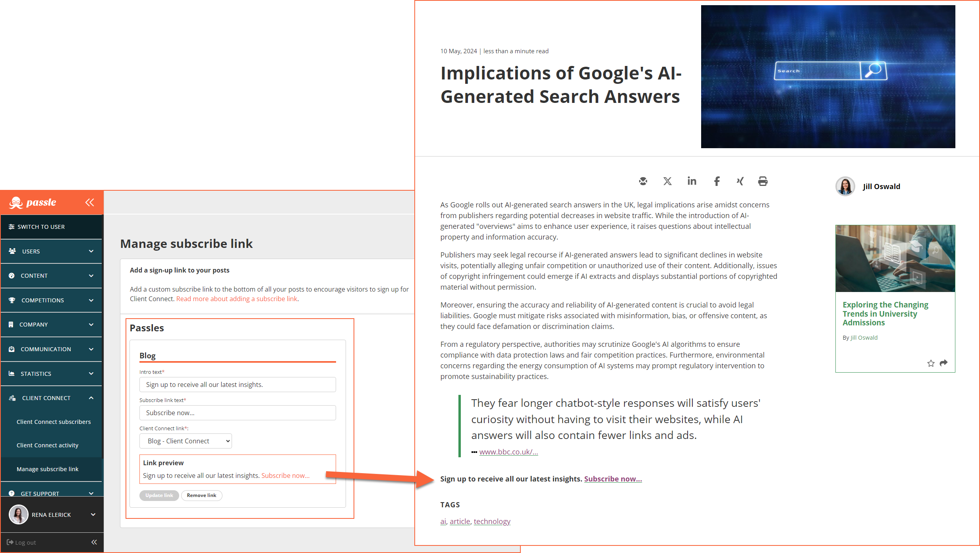Click the Switch to User sliders icon
The image size is (980, 553).
tap(12, 227)
